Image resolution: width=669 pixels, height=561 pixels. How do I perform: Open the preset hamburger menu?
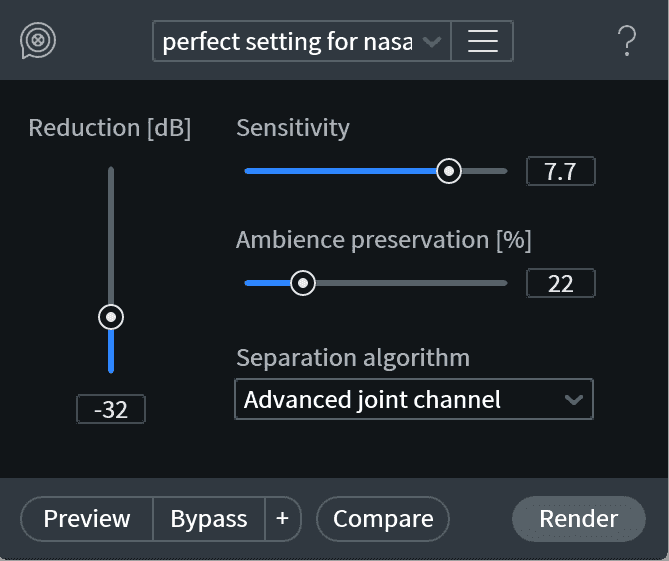tap(483, 41)
